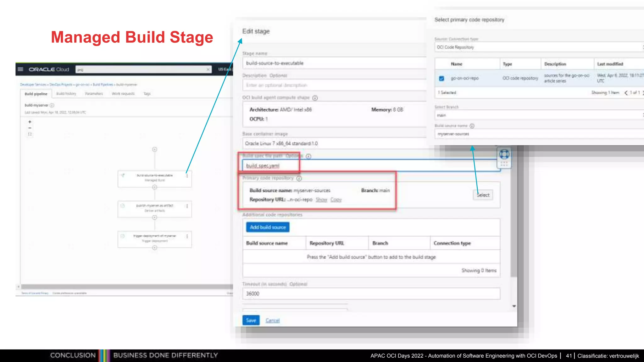Image resolution: width=644 pixels, height=362 pixels.
Task: Open trigger-deployment-of-myserver stage actions menu
Action: 187,236
